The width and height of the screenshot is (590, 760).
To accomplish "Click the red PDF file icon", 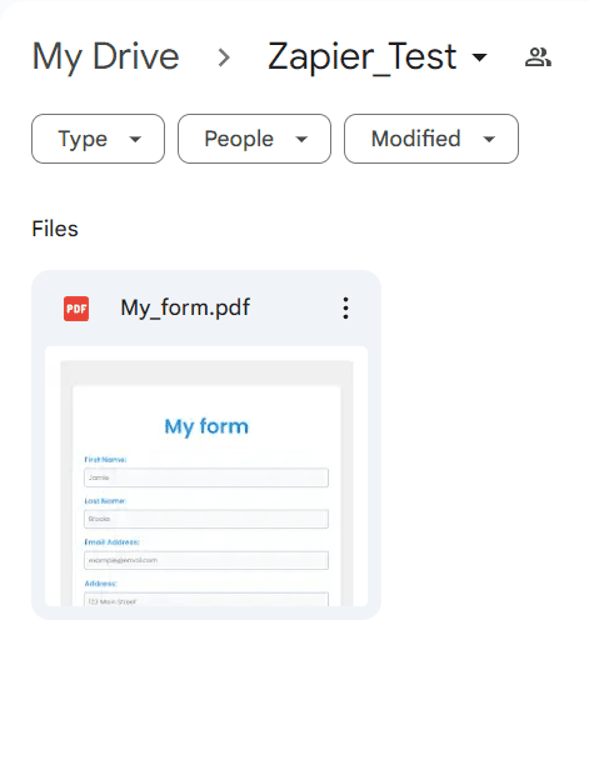I will coord(76,309).
